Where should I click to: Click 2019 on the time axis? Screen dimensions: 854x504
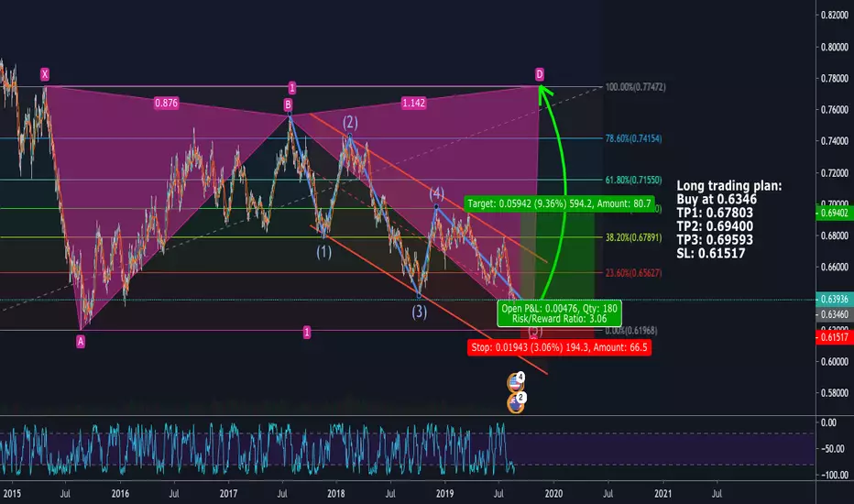click(445, 494)
